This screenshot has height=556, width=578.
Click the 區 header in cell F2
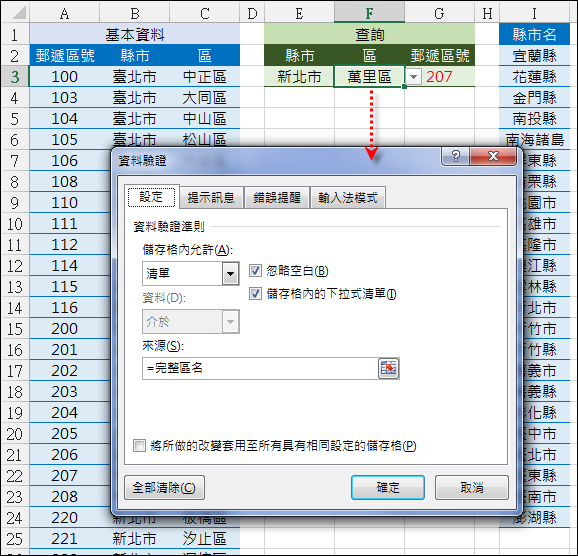click(x=369, y=56)
